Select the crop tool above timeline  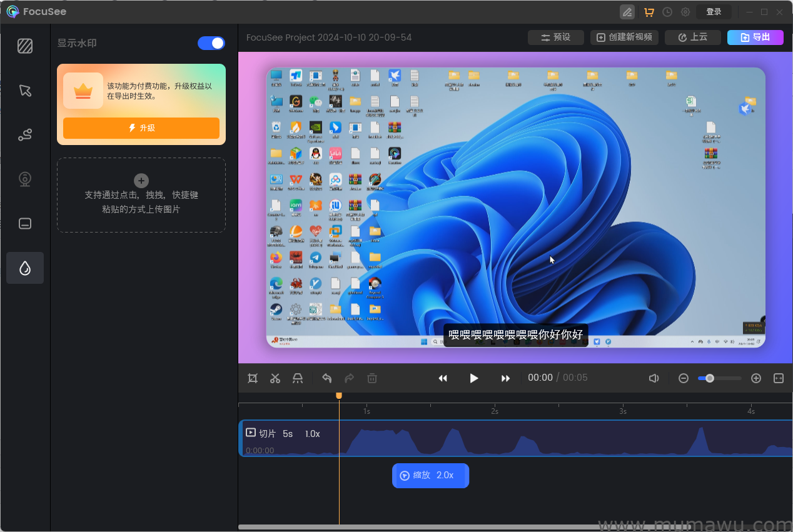(253, 378)
